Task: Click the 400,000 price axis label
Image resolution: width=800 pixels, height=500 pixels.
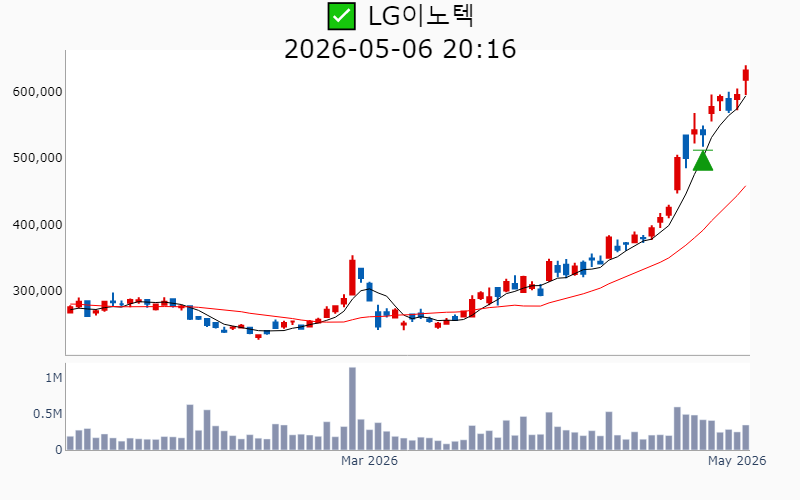Action: [x=38, y=224]
